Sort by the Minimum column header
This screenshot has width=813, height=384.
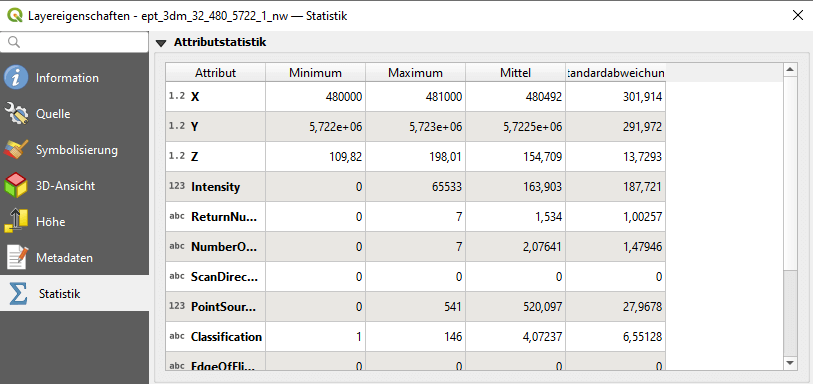coord(315,73)
